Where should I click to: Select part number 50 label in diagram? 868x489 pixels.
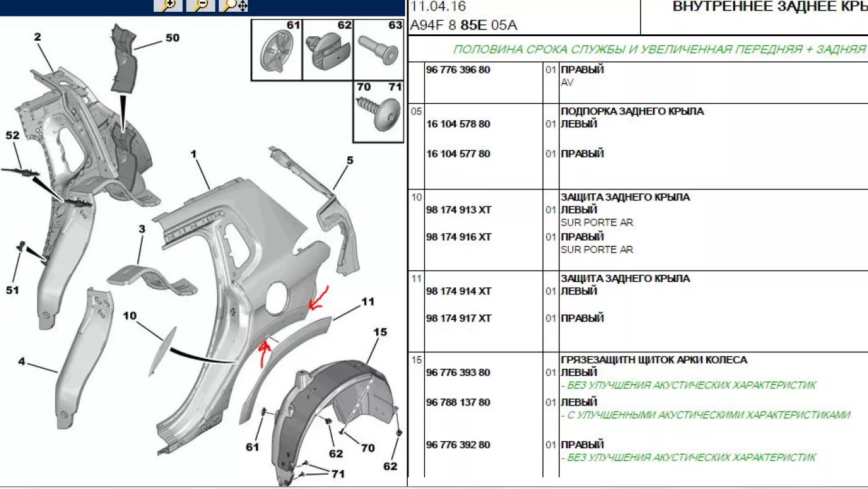point(172,38)
